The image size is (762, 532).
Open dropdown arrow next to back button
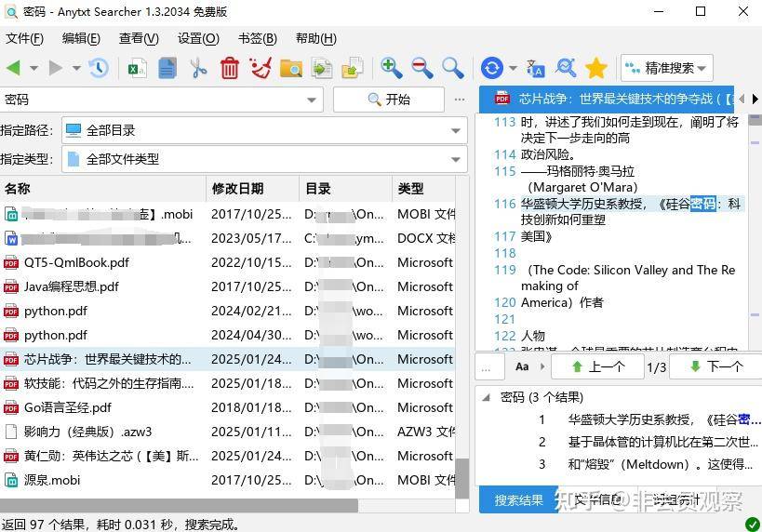34,68
